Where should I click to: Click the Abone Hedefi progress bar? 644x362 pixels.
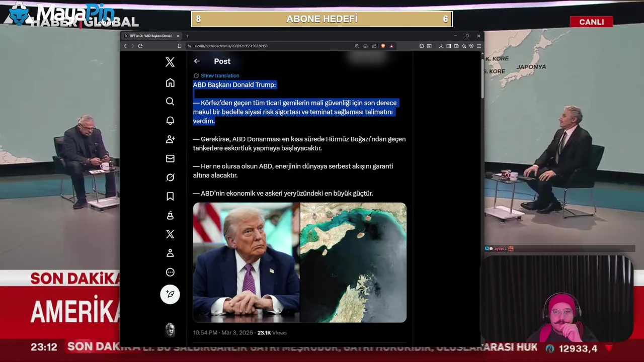coord(322,19)
